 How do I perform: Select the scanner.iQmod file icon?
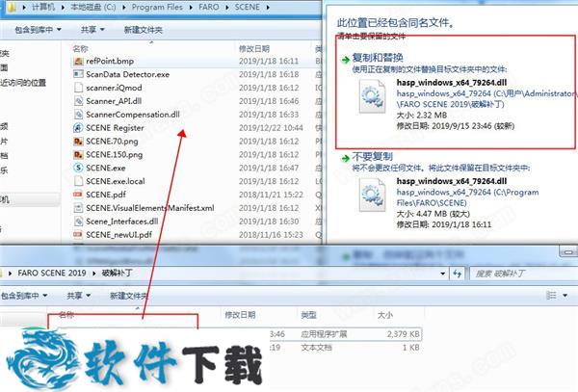78,88
